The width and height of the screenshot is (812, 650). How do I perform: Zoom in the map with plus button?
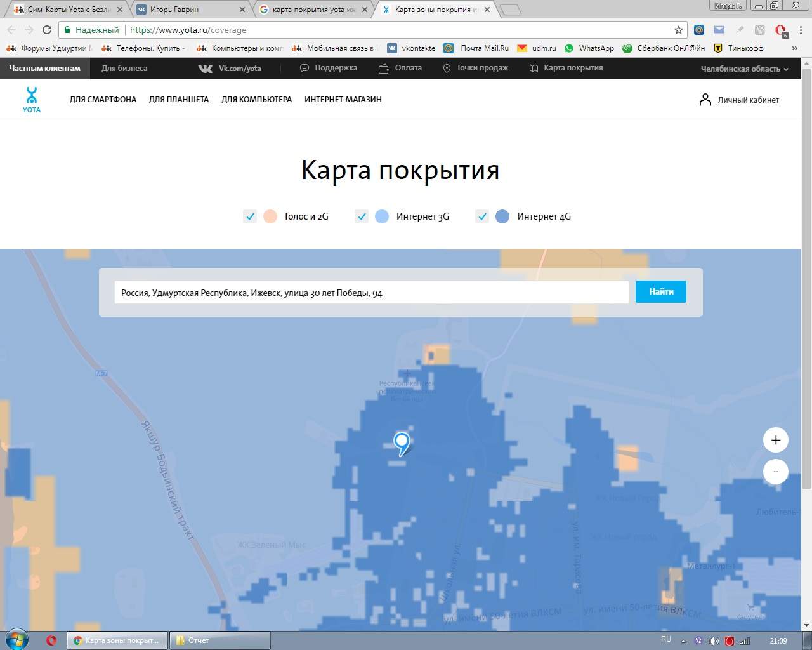tap(775, 440)
